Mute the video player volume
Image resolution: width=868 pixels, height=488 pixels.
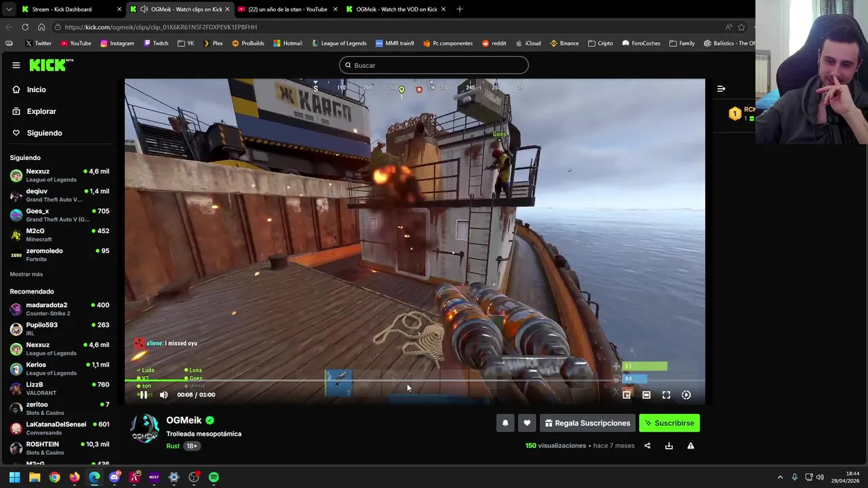tap(163, 394)
